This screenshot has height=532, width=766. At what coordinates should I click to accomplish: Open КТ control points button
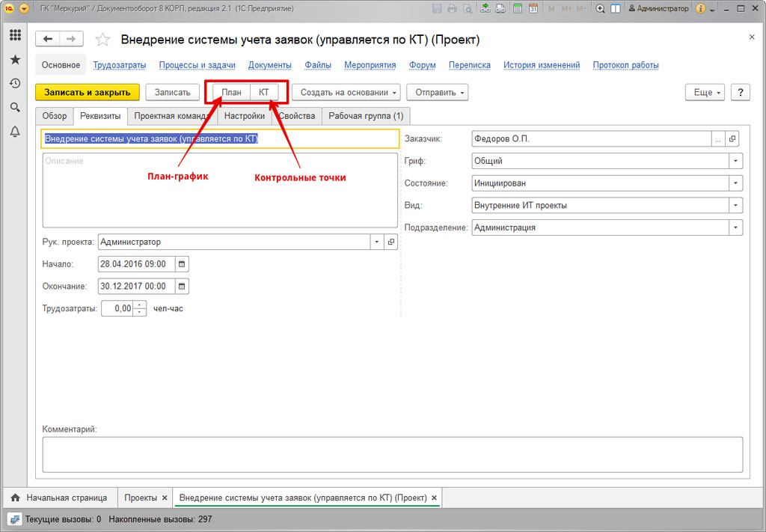pos(264,92)
